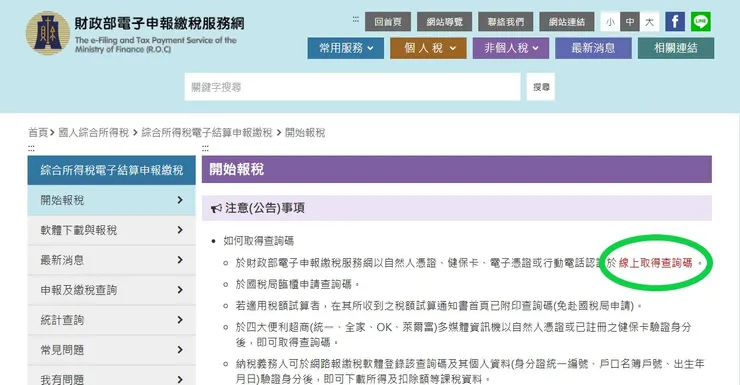Select 常見問題 in the sidebar

pyautogui.click(x=111, y=350)
